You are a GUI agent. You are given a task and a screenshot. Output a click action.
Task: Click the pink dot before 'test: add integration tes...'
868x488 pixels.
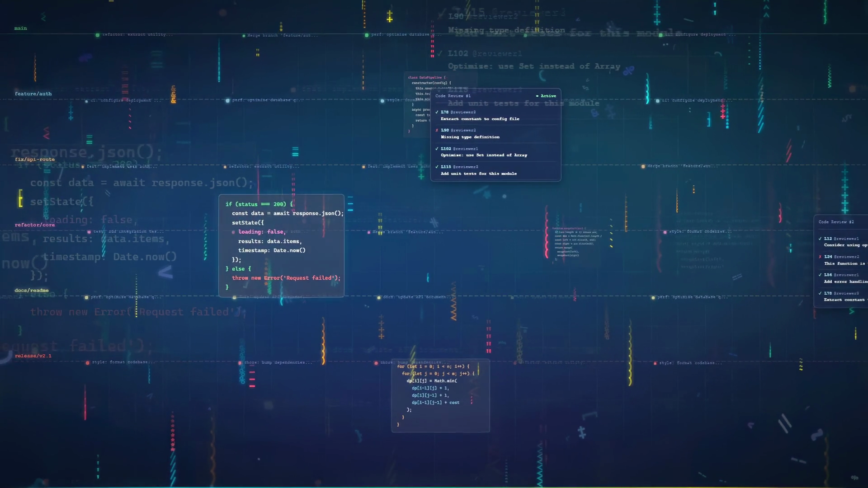(x=89, y=232)
